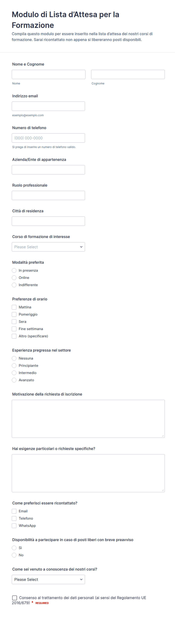The image size is (175, 644).
Task: Check WhatsApp as contact preference
Action: point(14,526)
